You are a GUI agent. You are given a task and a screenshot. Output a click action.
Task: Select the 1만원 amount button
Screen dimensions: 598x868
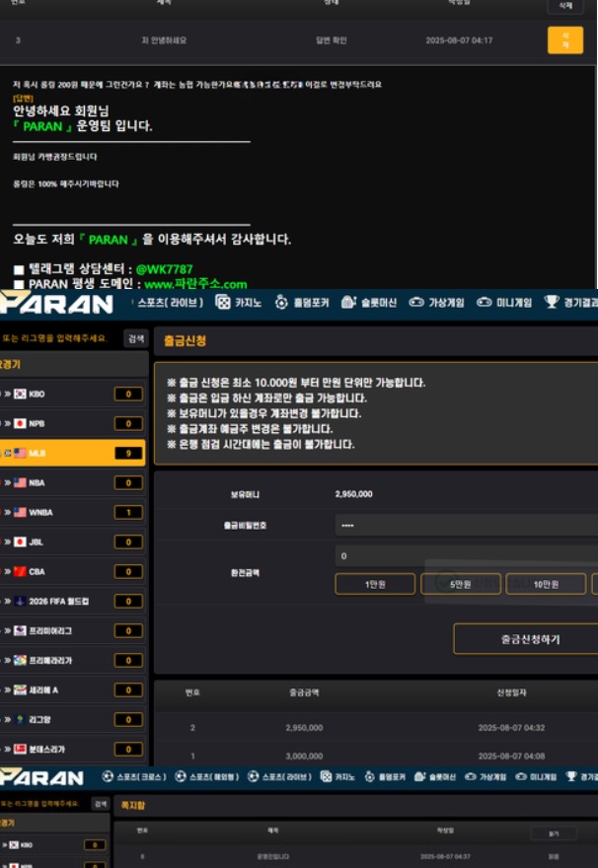point(375,584)
